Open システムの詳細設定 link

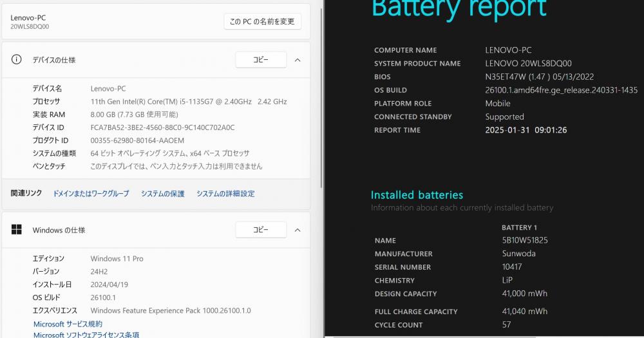point(225,193)
